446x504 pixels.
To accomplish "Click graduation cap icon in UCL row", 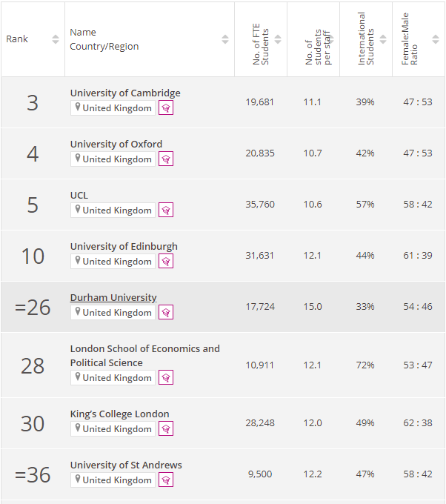I will [166, 210].
